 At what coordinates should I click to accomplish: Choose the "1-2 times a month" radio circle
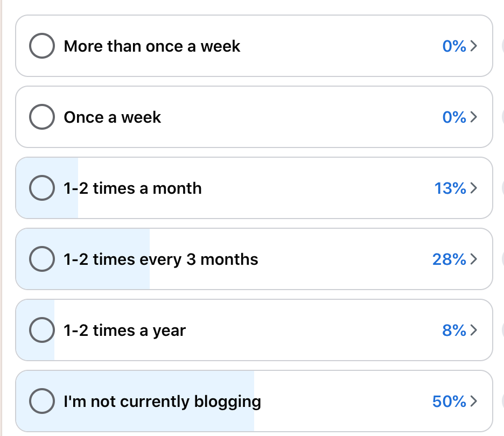tap(41, 188)
